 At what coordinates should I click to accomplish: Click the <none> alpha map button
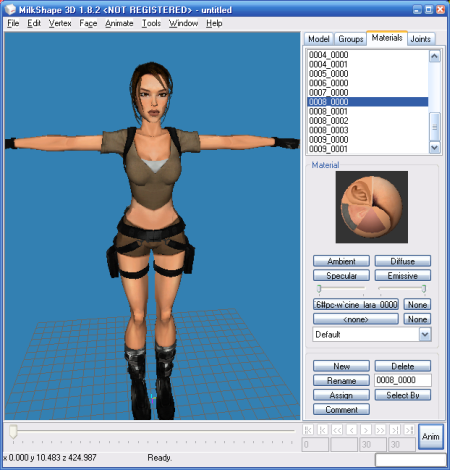pos(356,319)
